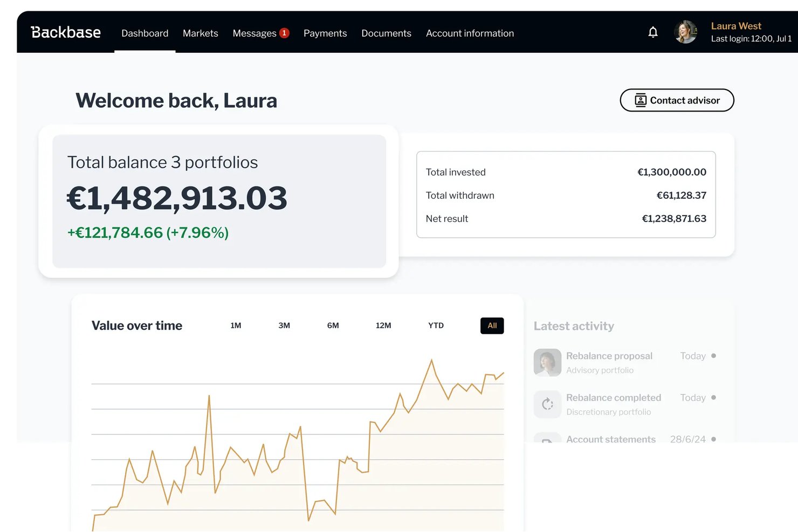798x532 pixels.
Task: Click the unread badge on Messages
Action: pyautogui.click(x=284, y=33)
